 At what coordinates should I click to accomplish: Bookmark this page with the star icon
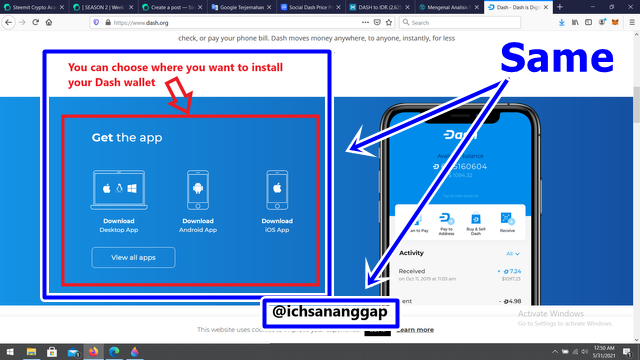[x=389, y=22]
